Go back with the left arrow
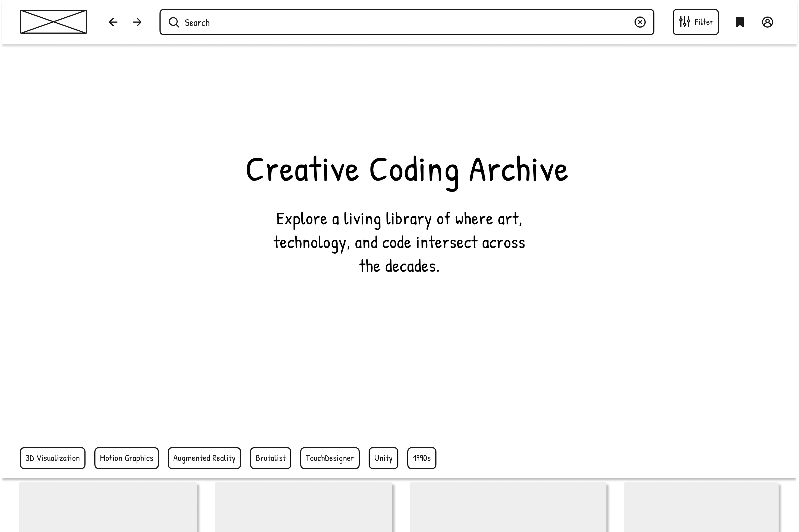The image size is (799, 532). click(x=113, y=22)
